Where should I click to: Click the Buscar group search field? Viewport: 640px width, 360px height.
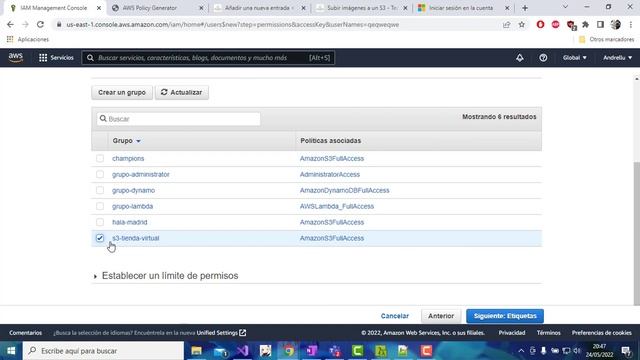178,119
